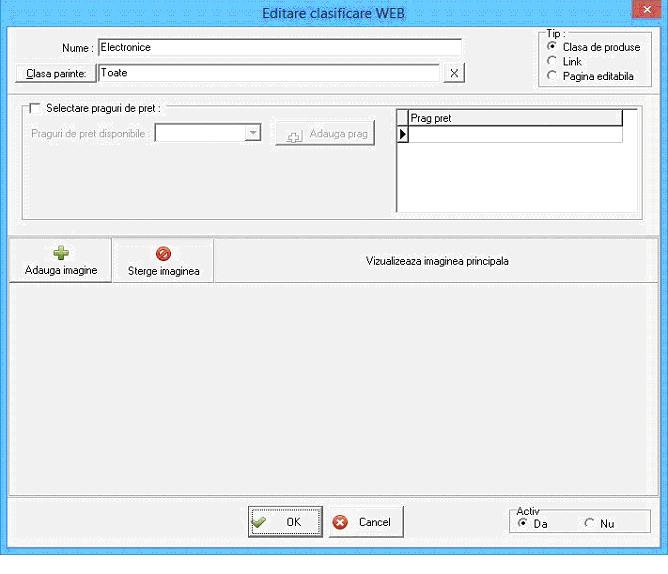Click the red Sterge imaginea icon
668x574 pixels.
pyautogui.click(x=164, y=254)
